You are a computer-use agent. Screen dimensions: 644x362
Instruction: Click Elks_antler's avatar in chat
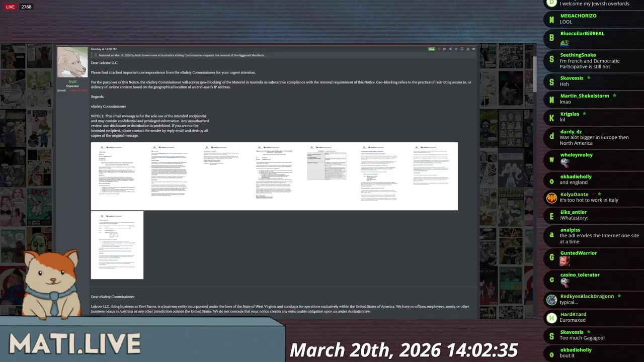pos(551,216)
